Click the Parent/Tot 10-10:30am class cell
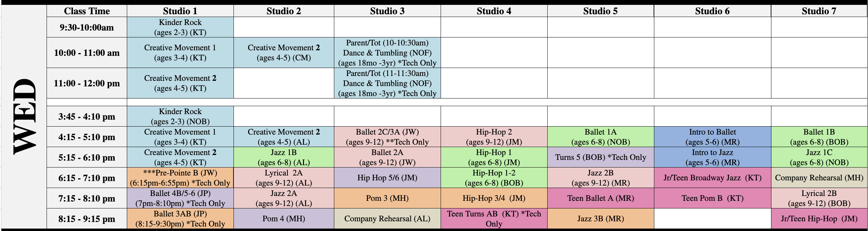The image size is (868, 231). (387, 53)
